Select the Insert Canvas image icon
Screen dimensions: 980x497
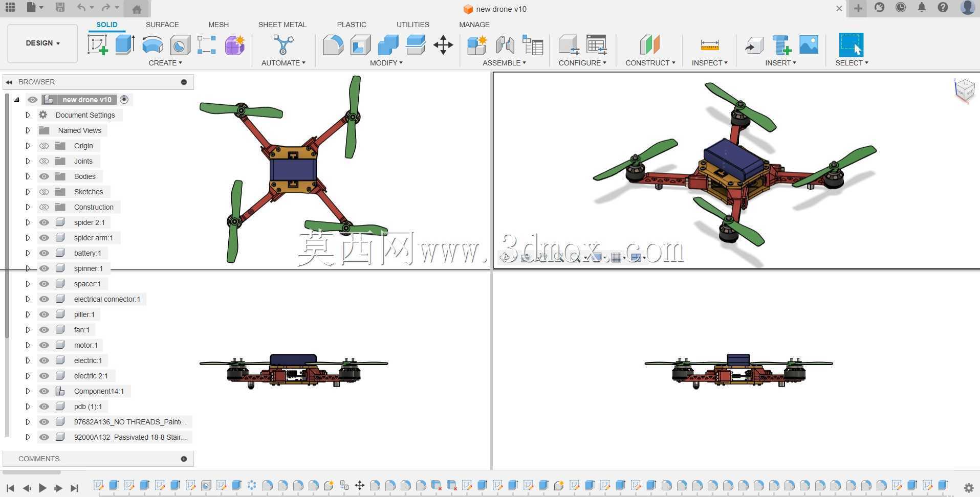[809, 45]
